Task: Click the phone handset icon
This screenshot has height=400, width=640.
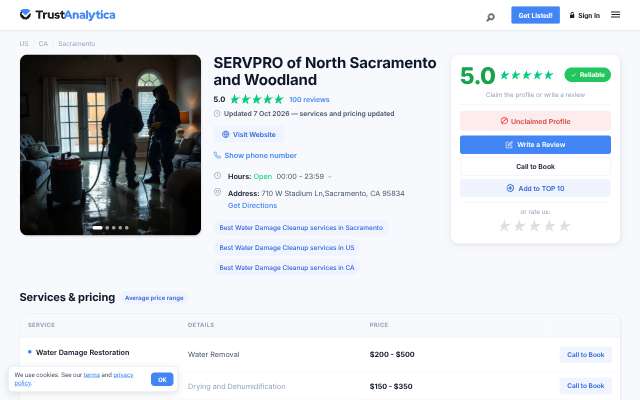Action: point(217,155)
